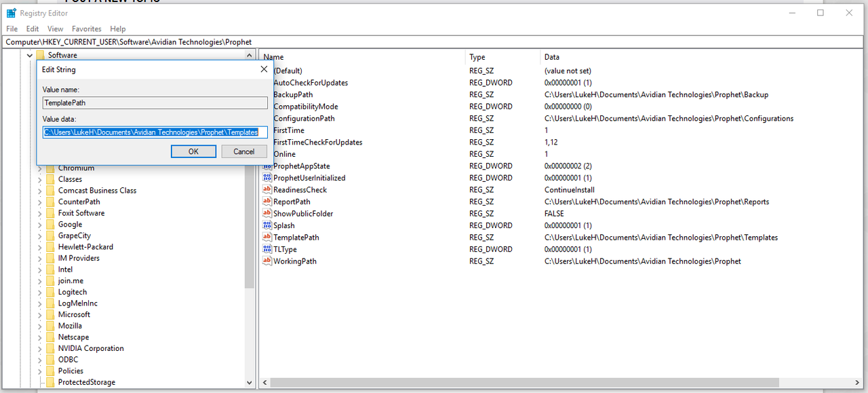Click the WorkingPath string value icon
The width and height of the screenshot is (868, 393).
(267, 261)
